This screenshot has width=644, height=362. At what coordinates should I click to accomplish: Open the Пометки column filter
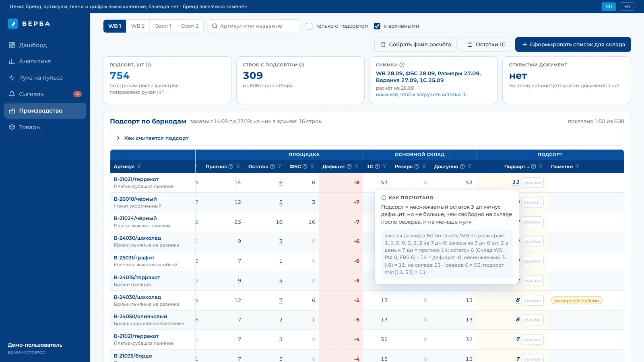coord(577,167)
